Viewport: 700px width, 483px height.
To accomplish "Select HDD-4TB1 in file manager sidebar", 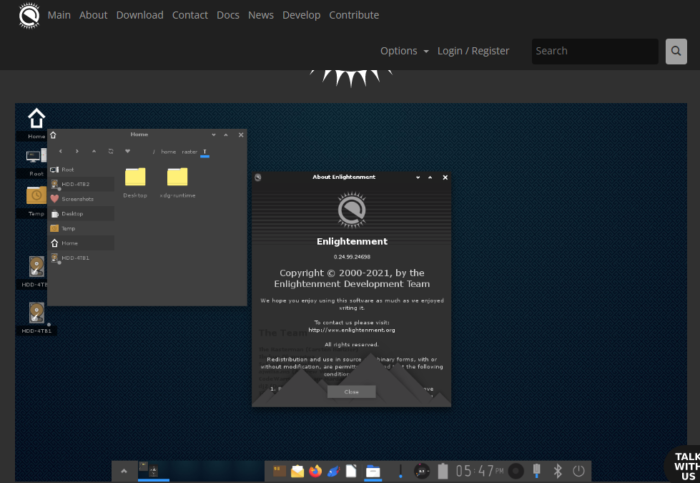I will [x=81, y=258].
